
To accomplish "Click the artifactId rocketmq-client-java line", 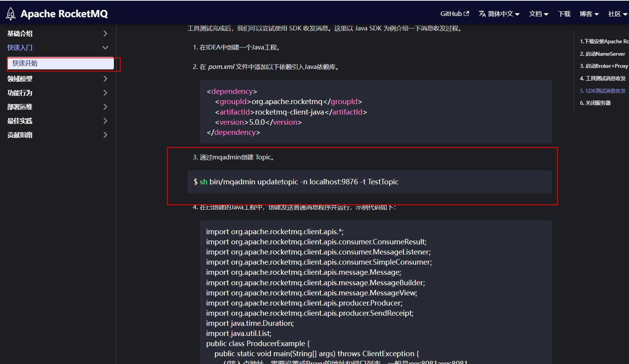I will click(291, 112).
